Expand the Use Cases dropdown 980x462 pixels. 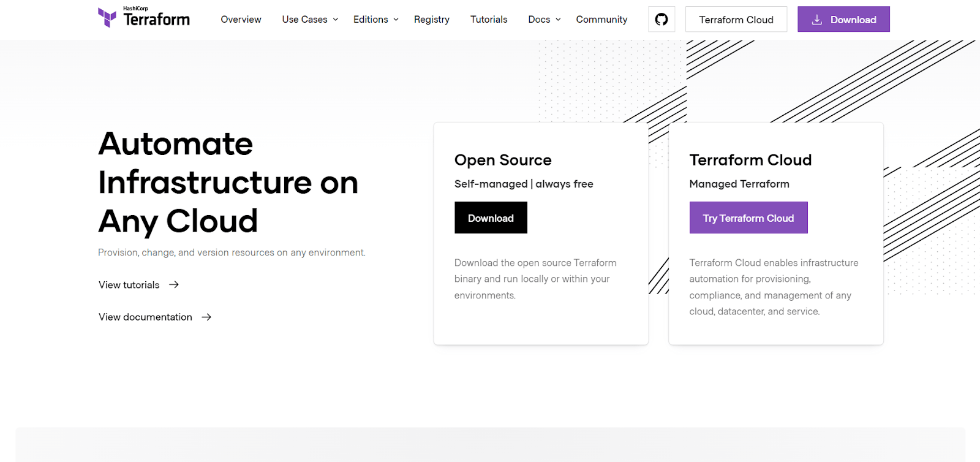[x=310, y=20]
